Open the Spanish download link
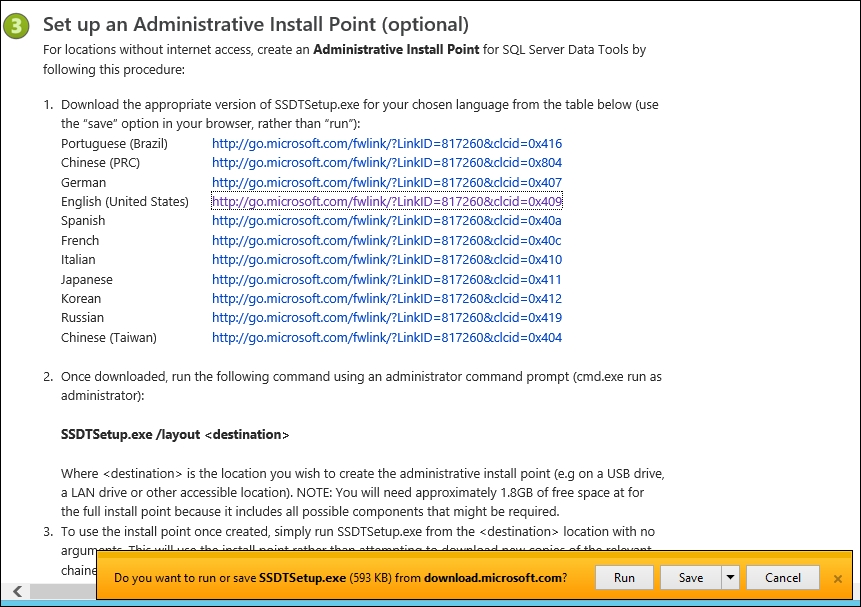861x607 pixels. [386, 220]
